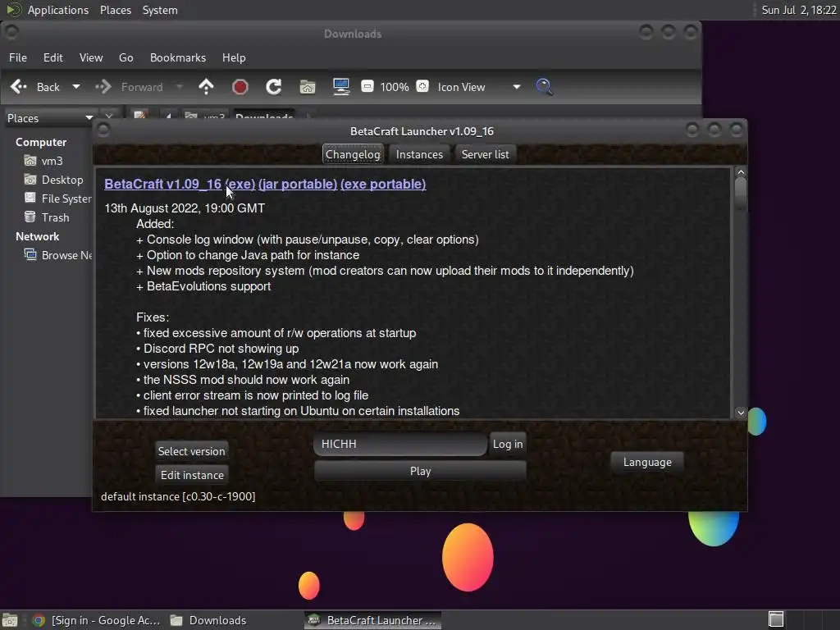Zoom in with the plus icon
This screenshot has height=630, width=840.
tap(422, 86)
